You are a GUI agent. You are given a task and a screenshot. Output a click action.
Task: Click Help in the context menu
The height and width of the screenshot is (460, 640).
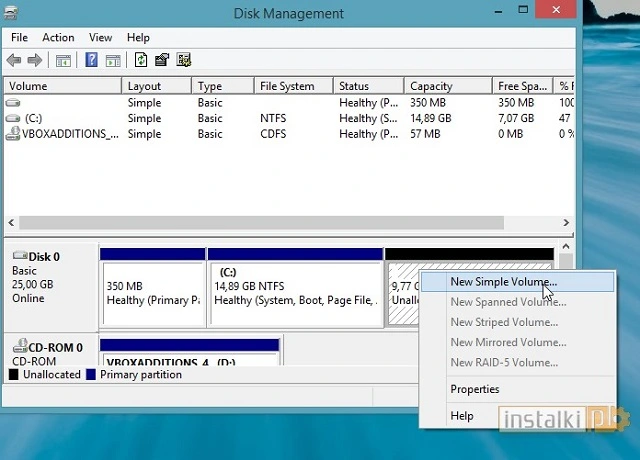462,416
